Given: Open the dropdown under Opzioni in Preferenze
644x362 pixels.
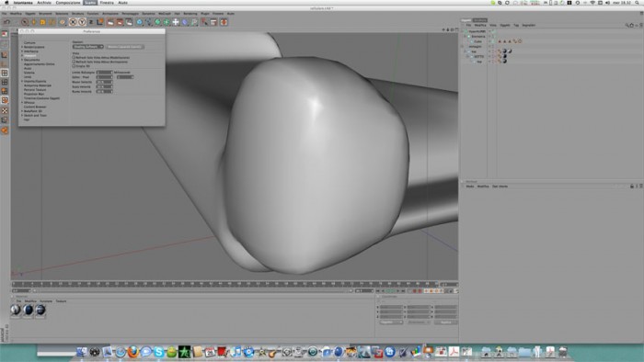Looking at the screenshot, I should (88, 47).
